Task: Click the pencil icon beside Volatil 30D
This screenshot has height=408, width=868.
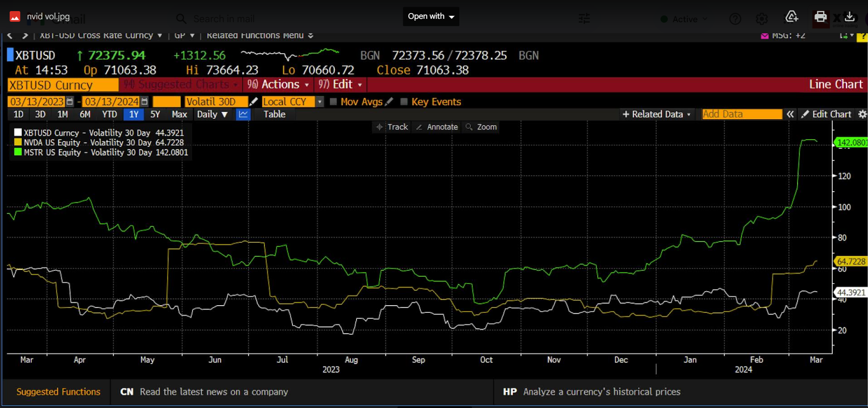Action: pos(254,102)
